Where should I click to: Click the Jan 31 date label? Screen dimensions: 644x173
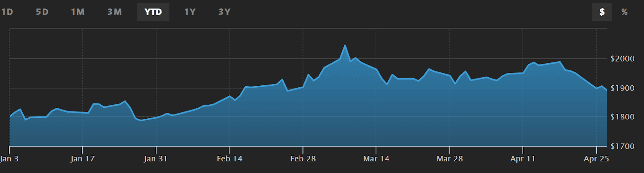point(156,159)
